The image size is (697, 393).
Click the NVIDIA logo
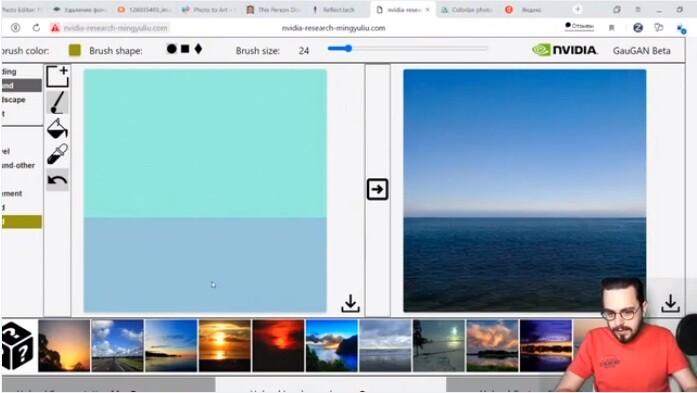(565, 50)
